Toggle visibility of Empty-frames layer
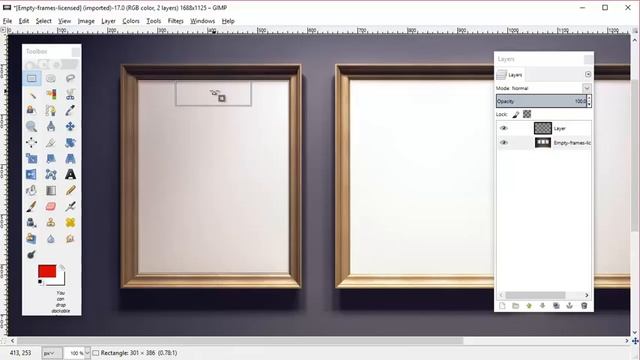The width and height of the screenshot is (640, 360). pyautogui.click(x=504, y=142)
